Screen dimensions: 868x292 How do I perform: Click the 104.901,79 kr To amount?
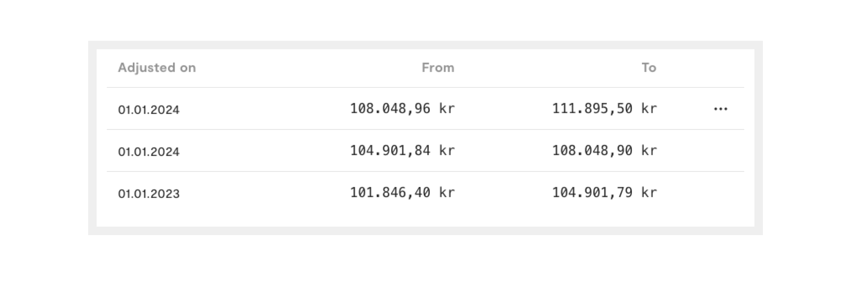point(604,193)
